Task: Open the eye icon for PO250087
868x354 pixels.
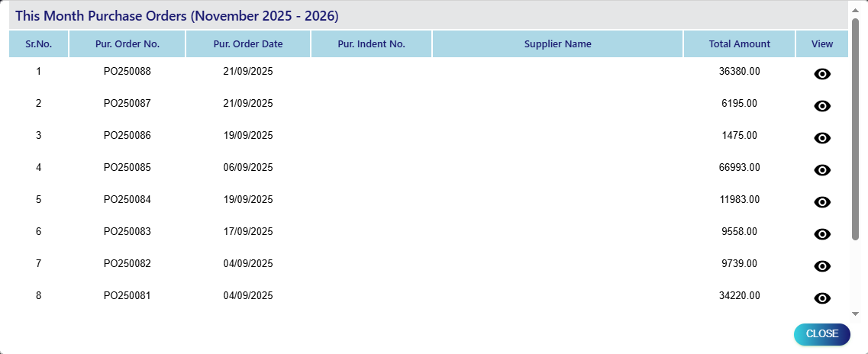Action: click(x=822, y=106)
